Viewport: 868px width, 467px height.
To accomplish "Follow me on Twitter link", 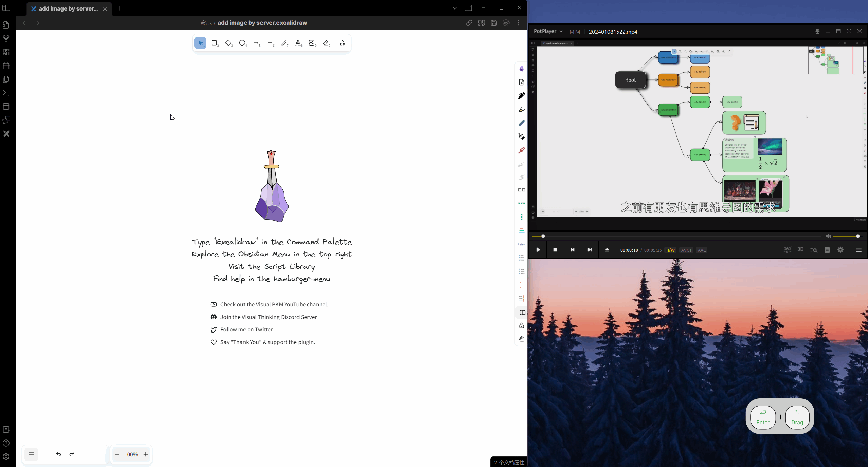I will (x=246, y=329).
